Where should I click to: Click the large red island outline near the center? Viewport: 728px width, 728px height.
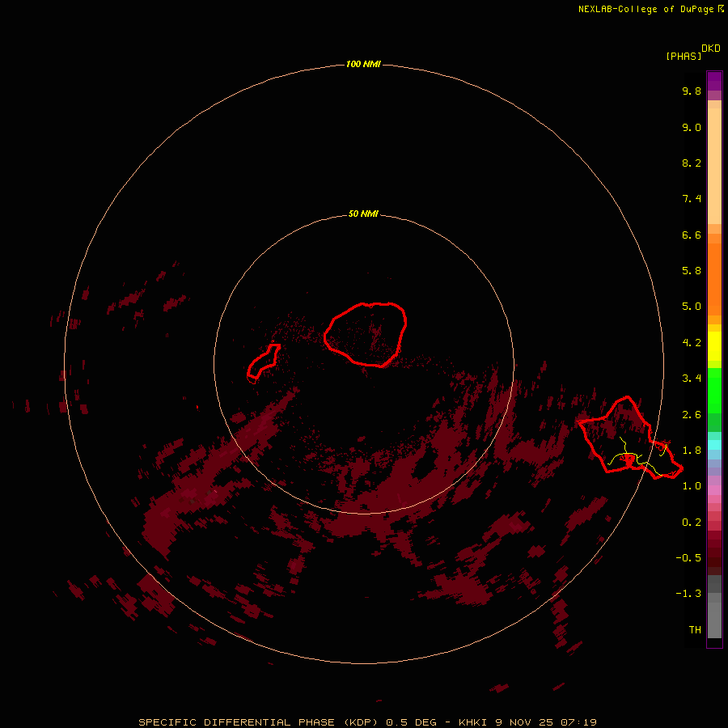coord(366,334)
